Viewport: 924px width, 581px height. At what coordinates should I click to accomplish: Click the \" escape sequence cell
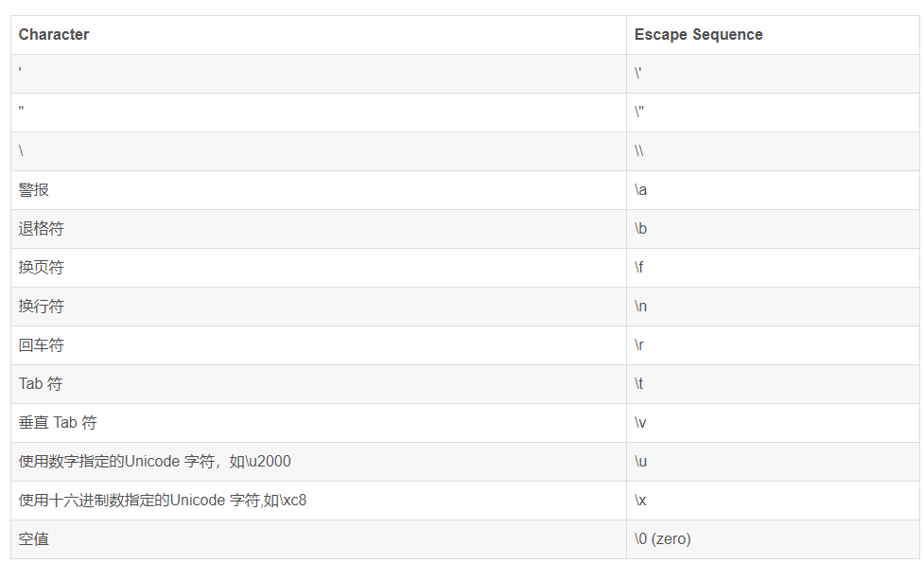pos(773,113)
